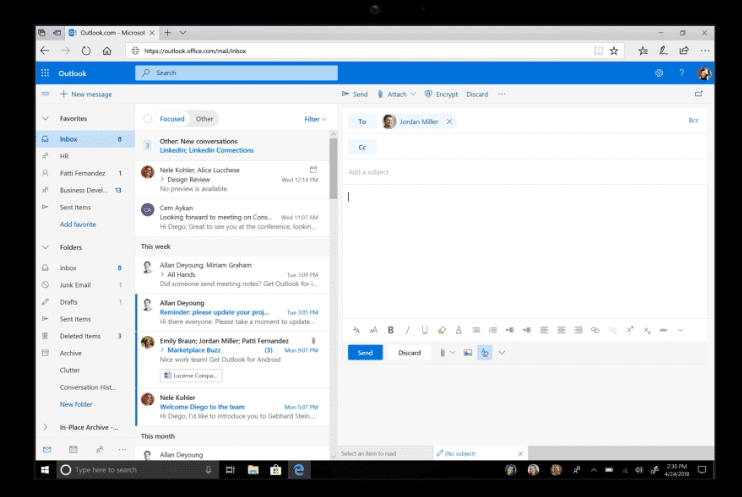This screenshot has height=497, width=742.
Task: Toggle italic formatting
Action: pyautogui.click(x=407, y=330)
